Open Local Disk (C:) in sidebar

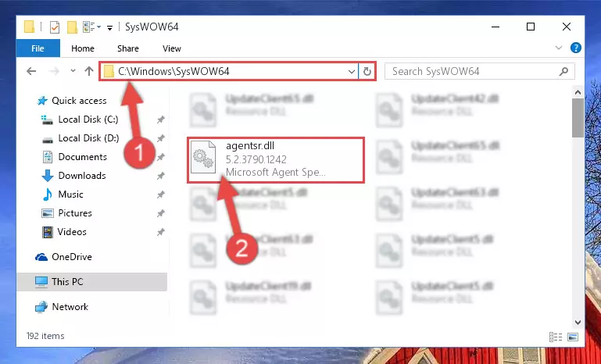tap(88, 120)
